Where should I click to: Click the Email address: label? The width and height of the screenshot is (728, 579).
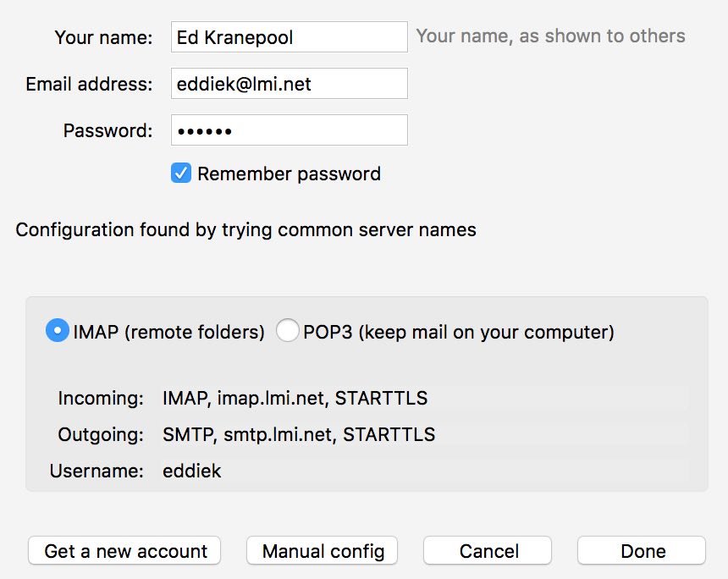(x=89, y=84)
